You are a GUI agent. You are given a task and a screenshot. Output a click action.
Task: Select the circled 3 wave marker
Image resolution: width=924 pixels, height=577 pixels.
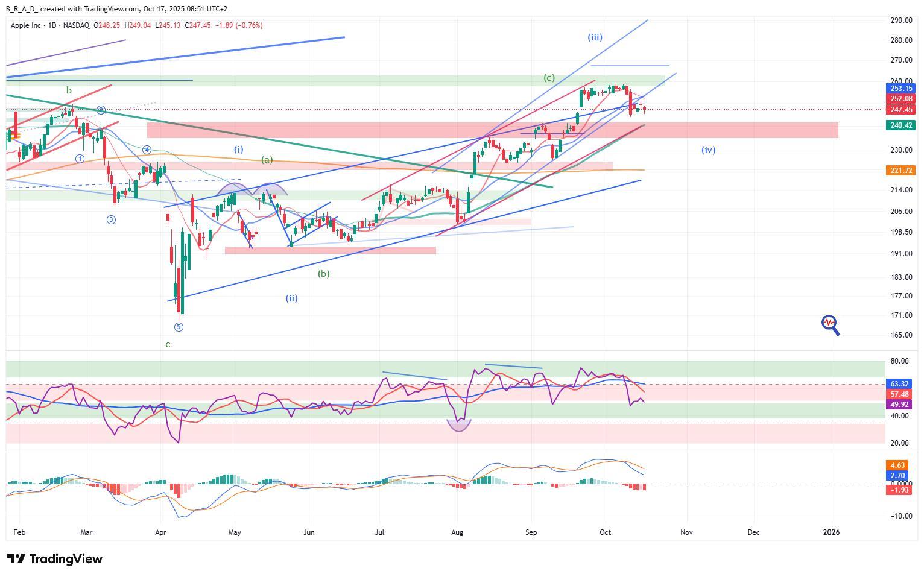point(111,219)
